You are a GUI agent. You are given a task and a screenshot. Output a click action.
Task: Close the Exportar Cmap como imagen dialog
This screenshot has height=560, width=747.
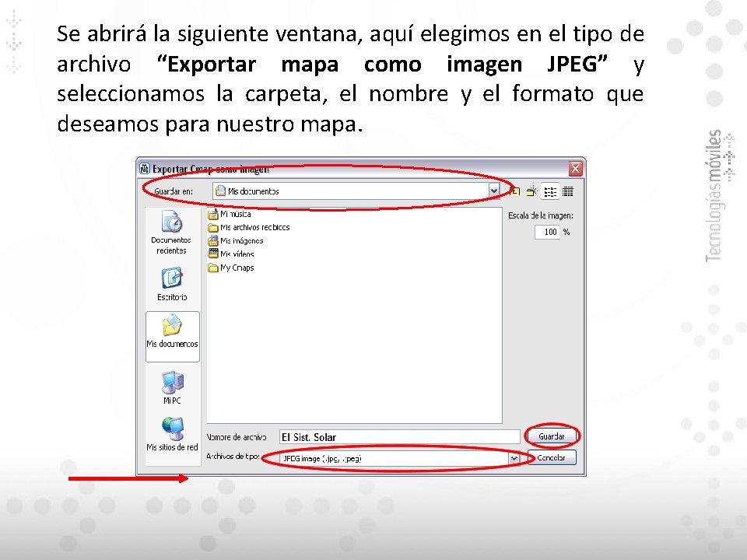pyautogui.click(x=576, y=169)
